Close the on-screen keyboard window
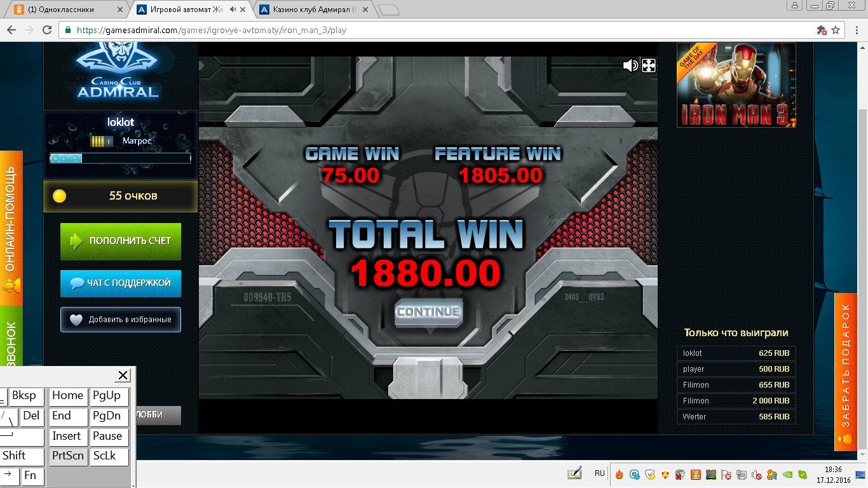868x488 pixels. [123, 375]
